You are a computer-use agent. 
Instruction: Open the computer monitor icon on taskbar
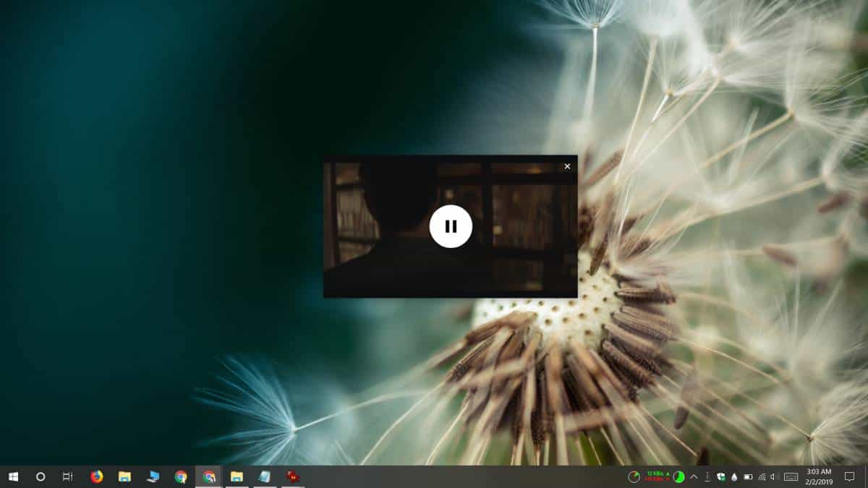(x=153, y=476)
